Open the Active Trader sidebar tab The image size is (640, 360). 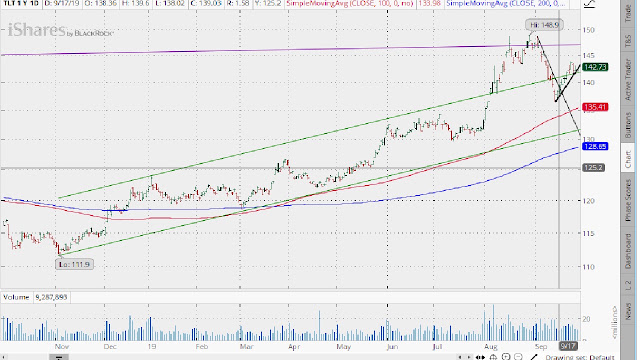pyautogui.click(x=629, y=80)
